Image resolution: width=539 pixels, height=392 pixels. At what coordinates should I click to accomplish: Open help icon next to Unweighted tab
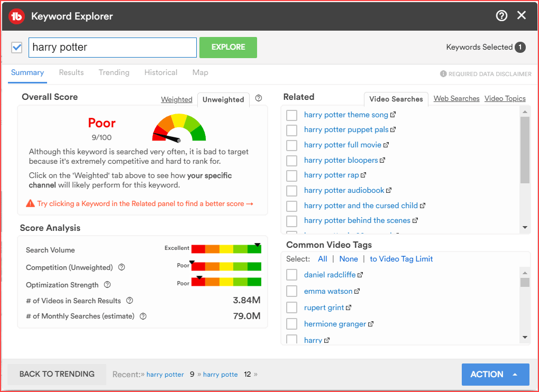tap(259, 98)
